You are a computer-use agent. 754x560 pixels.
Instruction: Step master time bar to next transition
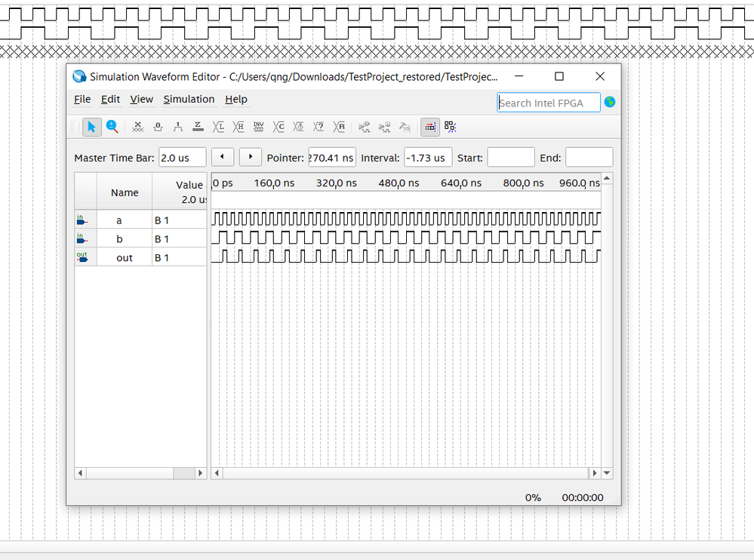250,157
